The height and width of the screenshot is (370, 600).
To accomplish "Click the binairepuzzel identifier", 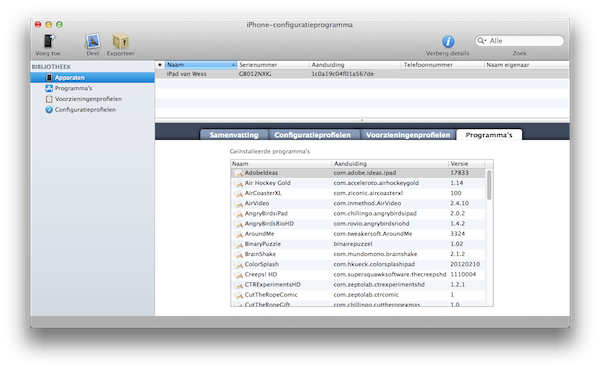I will pyautogui.click(x=353, y=244).
